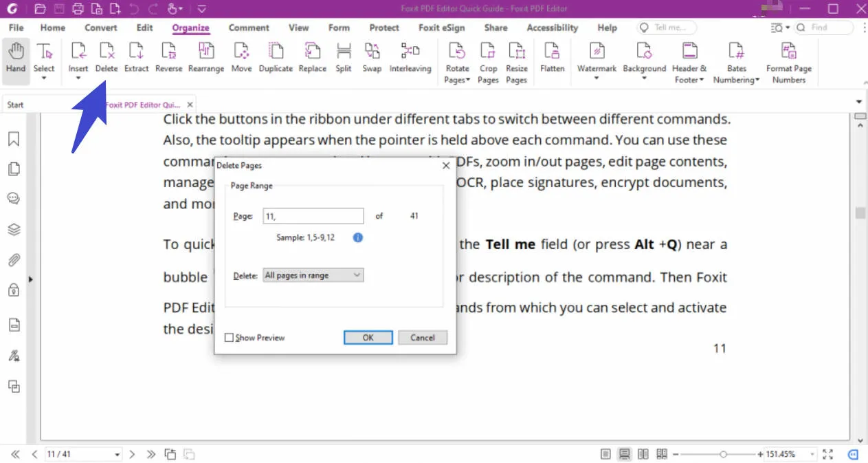Open the Rotate Pages tool
Viewport: 868px width, 463px height.
pyautogui.click(x=456, y=61)
